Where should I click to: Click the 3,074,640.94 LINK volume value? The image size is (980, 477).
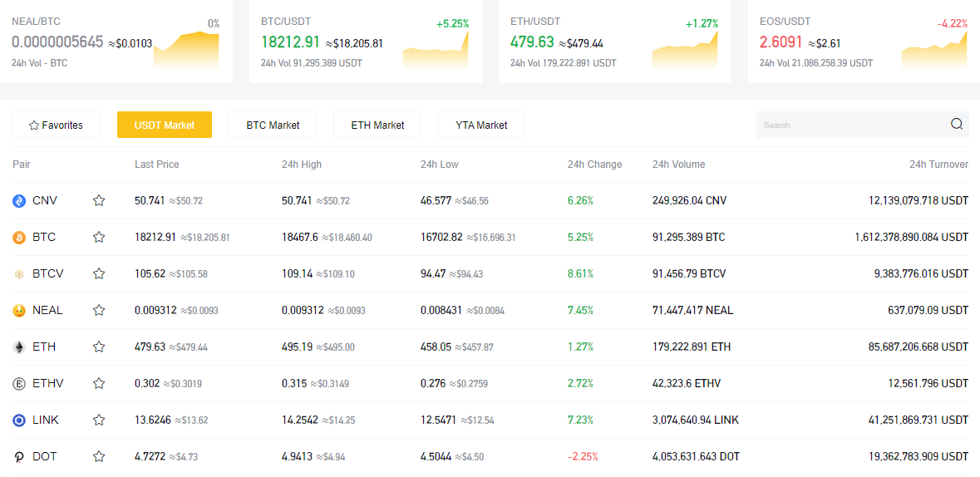696,420
